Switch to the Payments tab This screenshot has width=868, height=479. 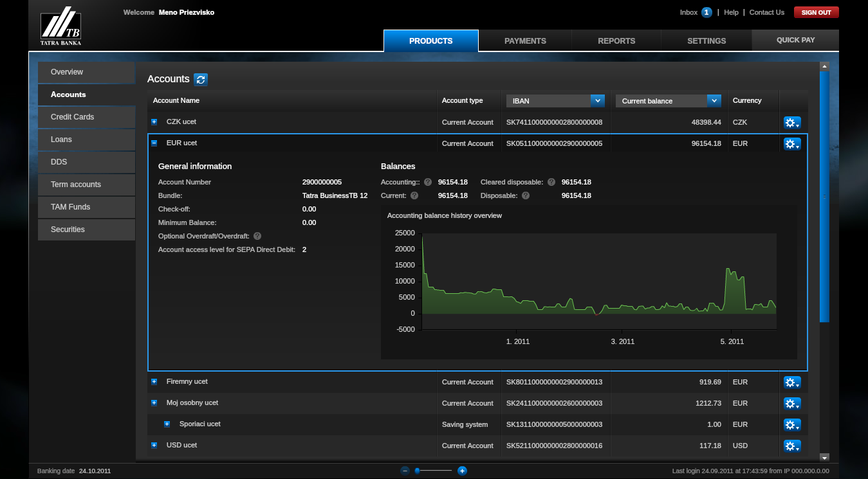[x=525, y=41]
